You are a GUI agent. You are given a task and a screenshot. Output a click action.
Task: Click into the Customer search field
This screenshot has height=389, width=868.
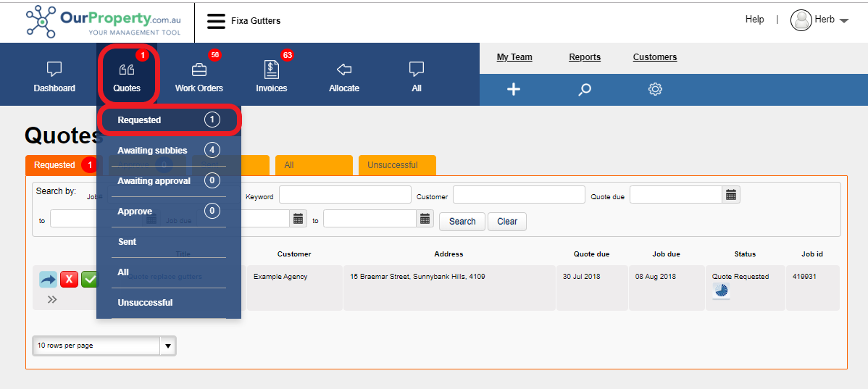click(519, 194)
